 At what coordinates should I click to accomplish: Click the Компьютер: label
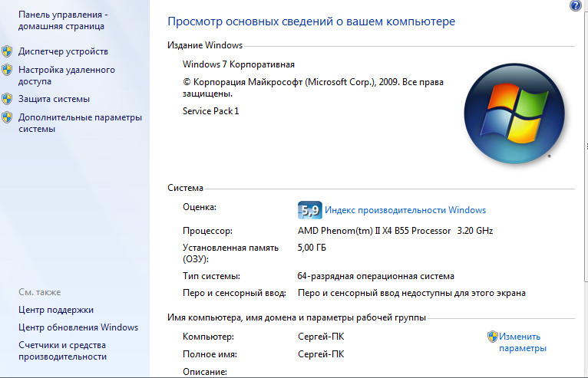208,337
